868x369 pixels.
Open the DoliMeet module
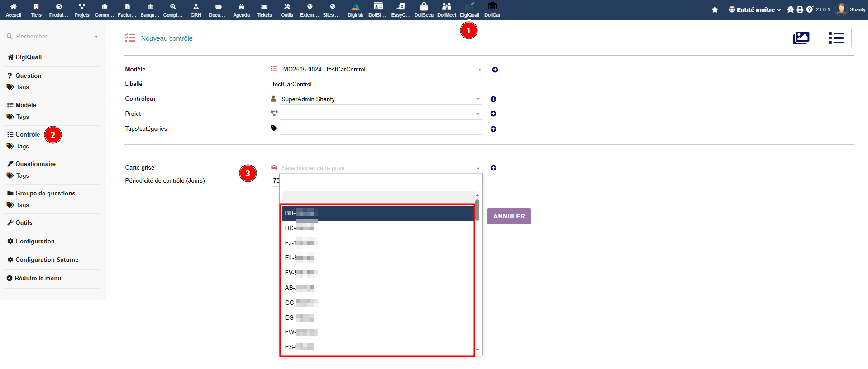click(x=447, y=10)
